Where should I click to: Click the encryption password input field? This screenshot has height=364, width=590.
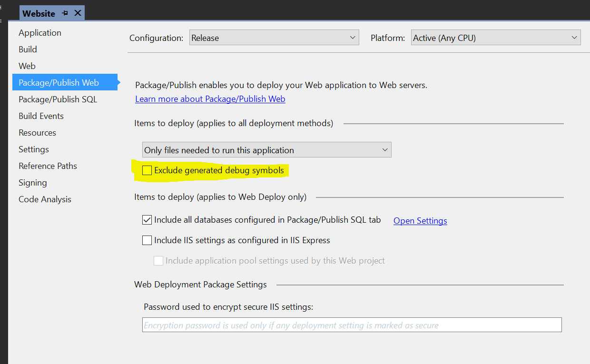[x=352, y=325]
